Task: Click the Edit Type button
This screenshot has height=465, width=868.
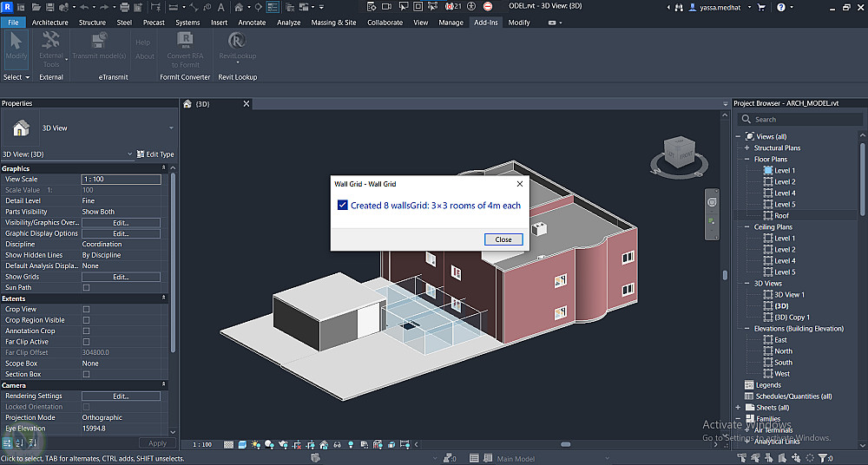Action: (155, 154)
